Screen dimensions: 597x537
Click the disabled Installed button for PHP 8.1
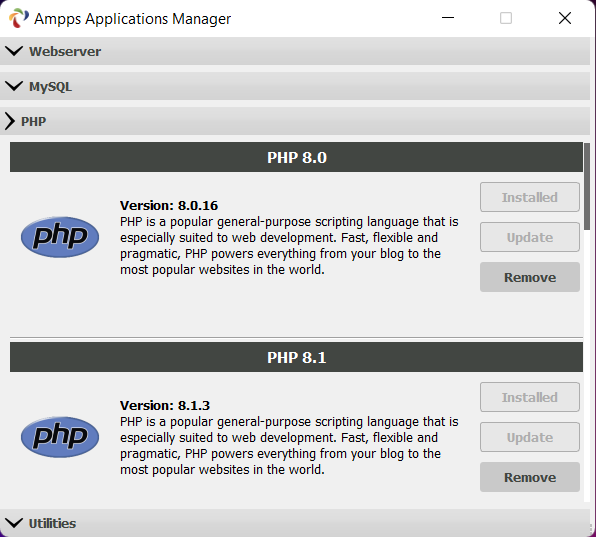pos(530,397)
